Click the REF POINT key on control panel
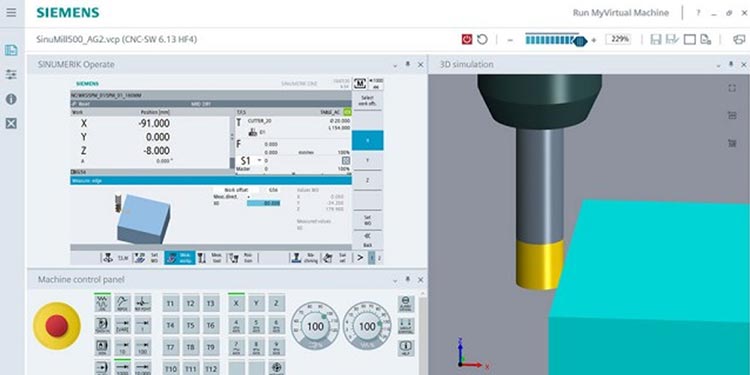 [143, 303]
